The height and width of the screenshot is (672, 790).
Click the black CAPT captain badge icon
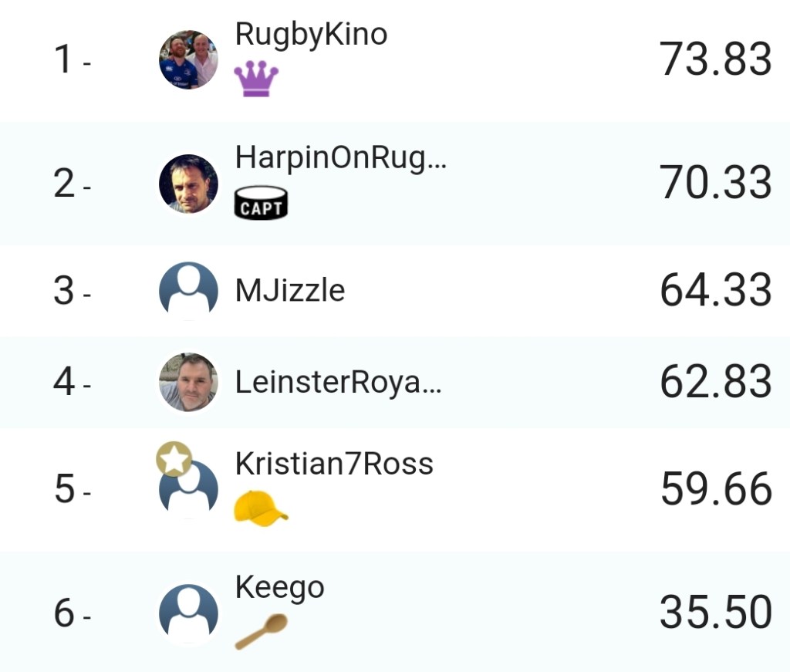[x=261, y=203]
